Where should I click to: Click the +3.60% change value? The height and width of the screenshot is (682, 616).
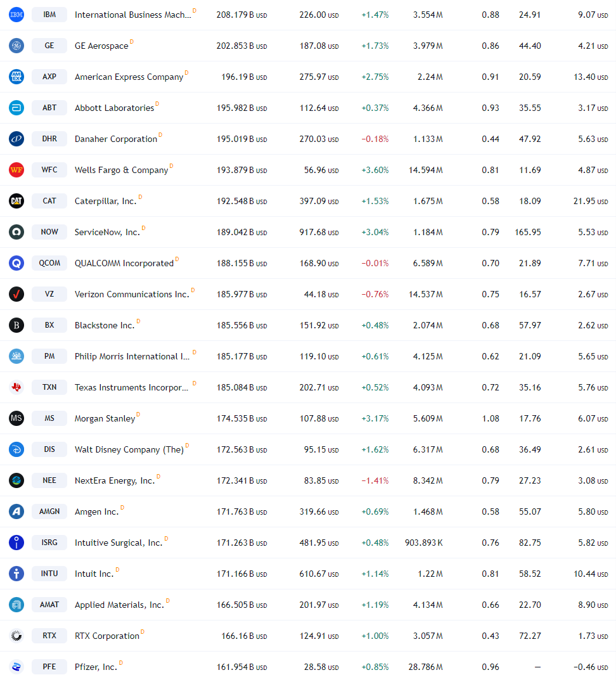[375, 170]
